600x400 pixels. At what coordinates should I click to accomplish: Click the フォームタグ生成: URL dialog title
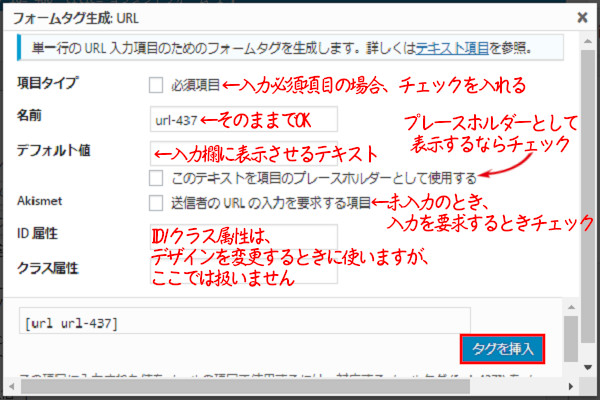(76, 18)
